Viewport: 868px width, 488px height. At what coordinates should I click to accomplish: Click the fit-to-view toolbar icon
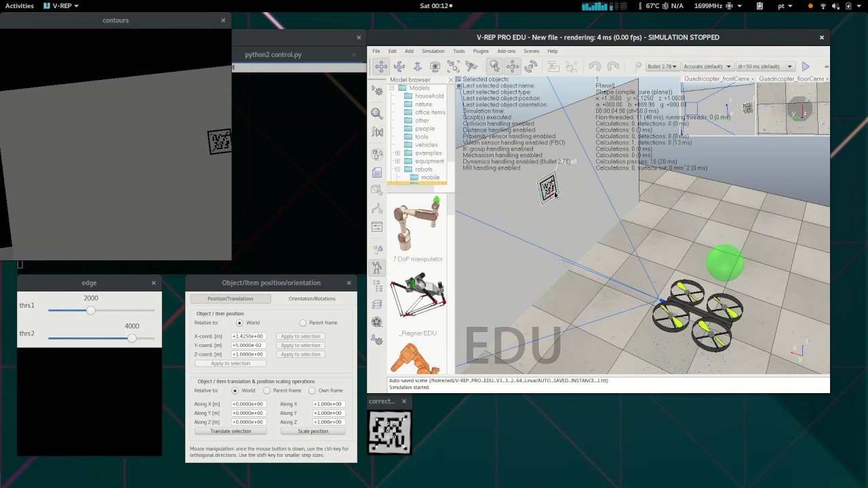[454, 66]
